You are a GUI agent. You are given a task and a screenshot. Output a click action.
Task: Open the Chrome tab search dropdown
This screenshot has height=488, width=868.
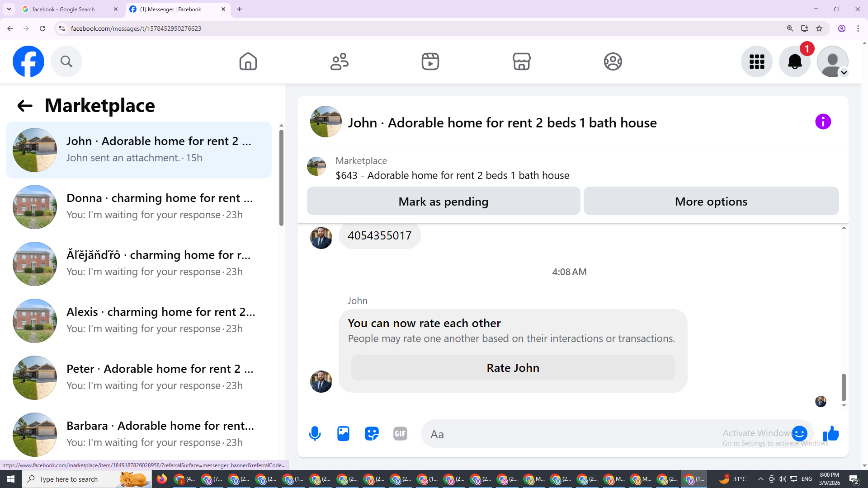click(9, 9)
